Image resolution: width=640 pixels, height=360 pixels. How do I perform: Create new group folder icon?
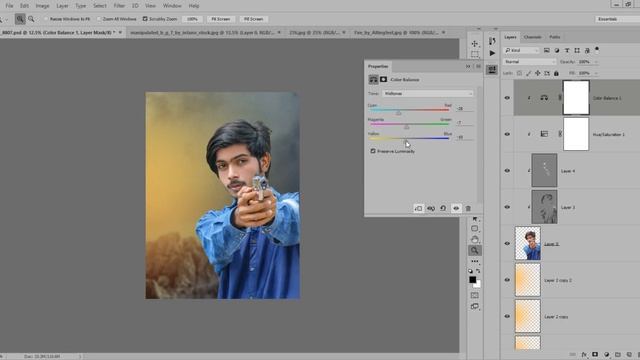pyautogui.click(x=618, y=355)
